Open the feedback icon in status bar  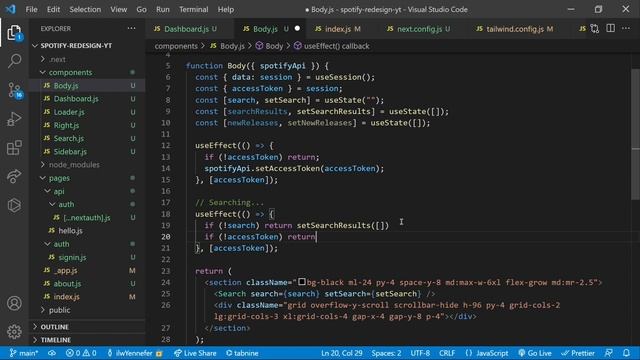pos(609,353)
